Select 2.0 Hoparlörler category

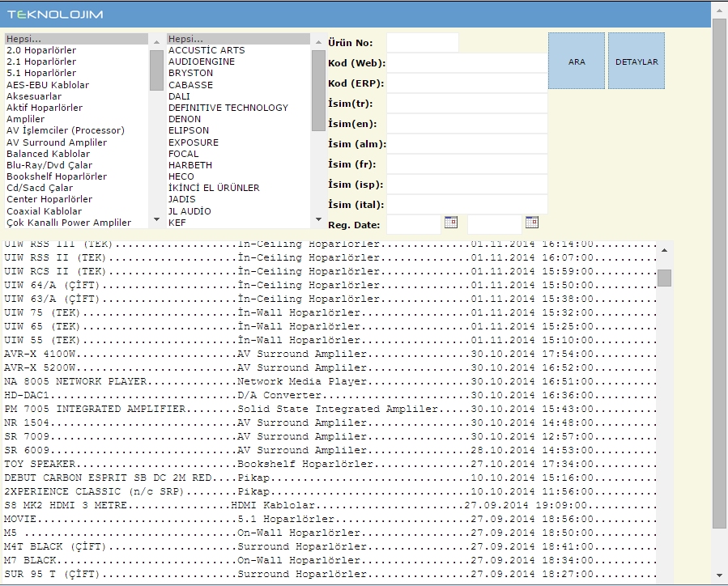click(77, 50)
